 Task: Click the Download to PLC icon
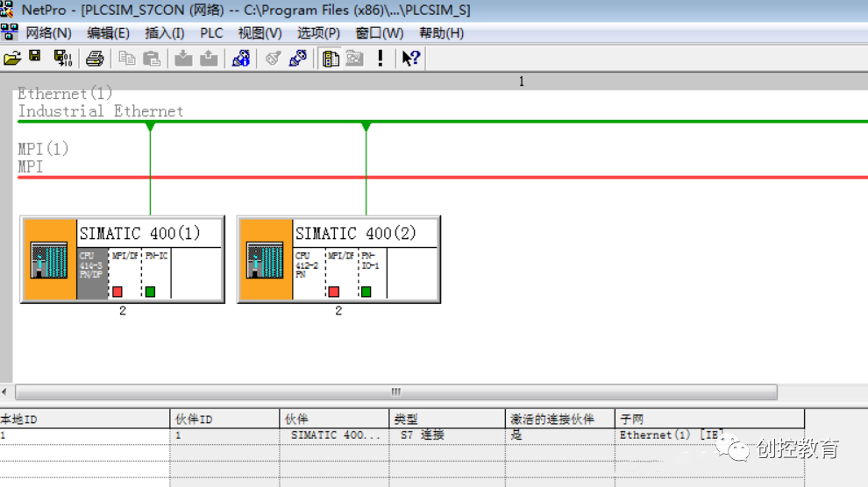(183, 58)
